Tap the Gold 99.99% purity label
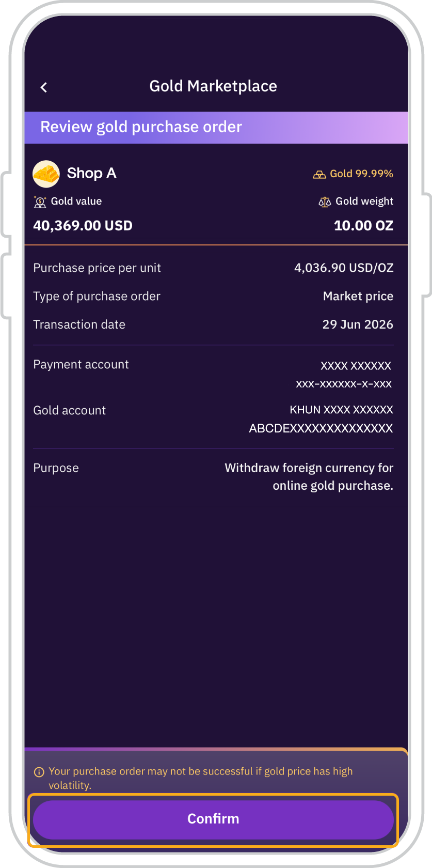This screenshot has width=432, height=868. [x=361, y=174]
